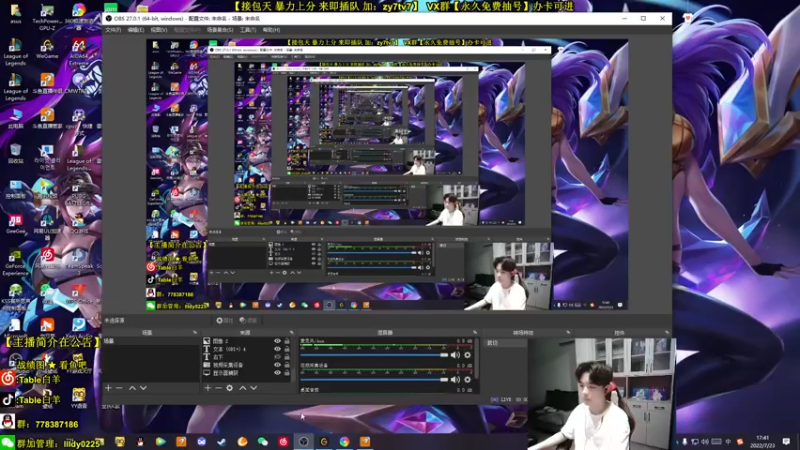The image size is (800, 450).
Task: Toggle lock on 视频采集设备 source
Action: click(287, 365)
